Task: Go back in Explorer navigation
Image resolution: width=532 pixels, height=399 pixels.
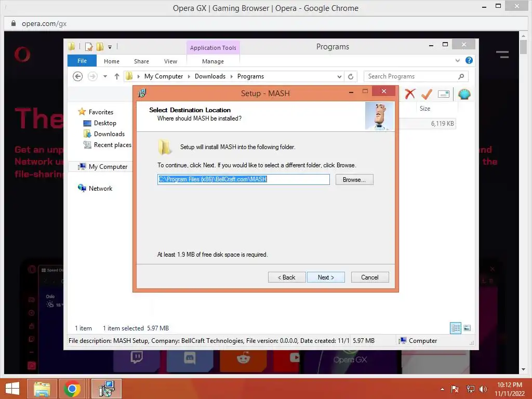Action: [x=78, y=76]
